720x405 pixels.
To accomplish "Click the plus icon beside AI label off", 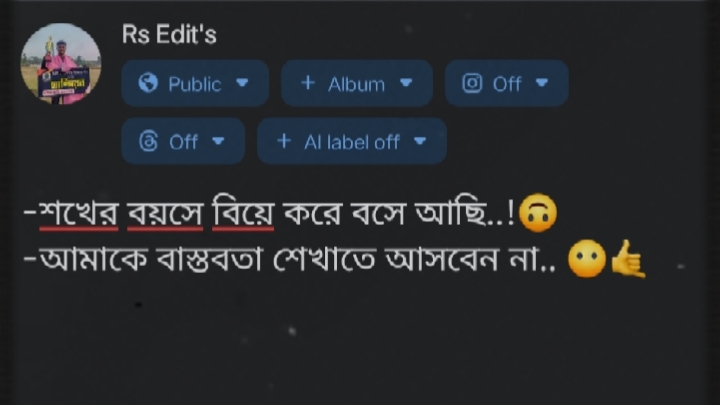I will [x=284, y=141].
